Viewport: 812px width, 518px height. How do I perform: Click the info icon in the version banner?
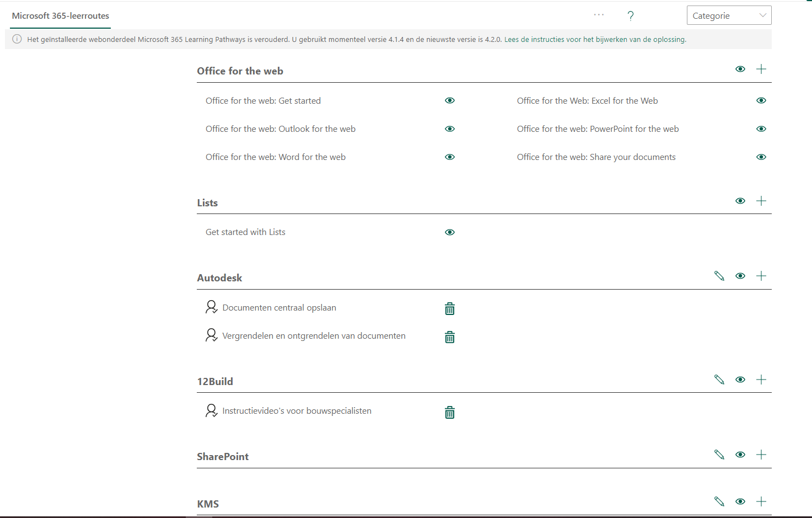[x=17, y=39]
